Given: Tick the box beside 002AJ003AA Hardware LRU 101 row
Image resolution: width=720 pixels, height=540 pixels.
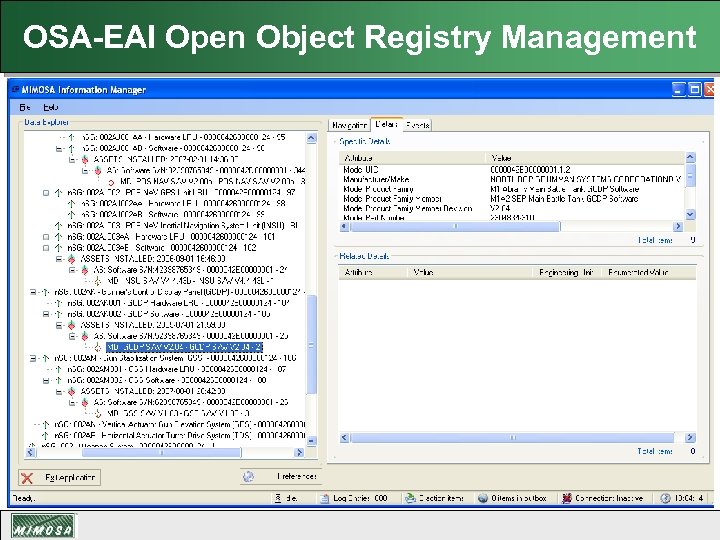Looking at the screenshot, I should pos(46,237).
